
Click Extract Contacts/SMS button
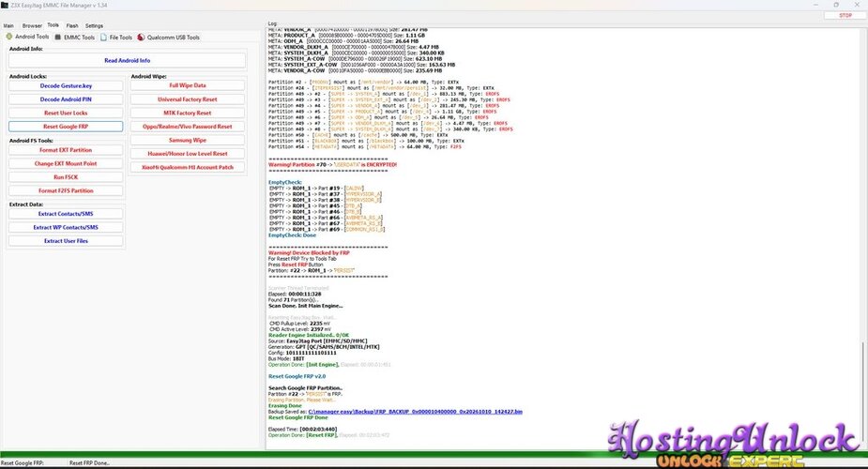tap(66, 214)
